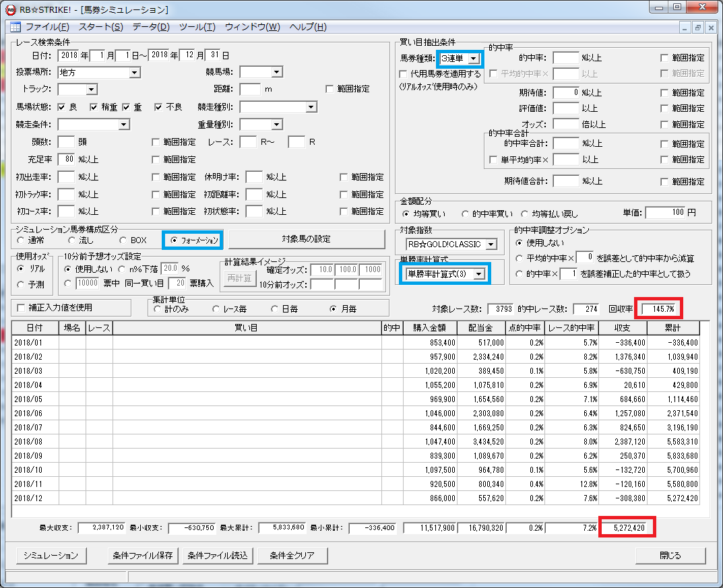Select 平均的中率× adjustment option

[520, 258]
